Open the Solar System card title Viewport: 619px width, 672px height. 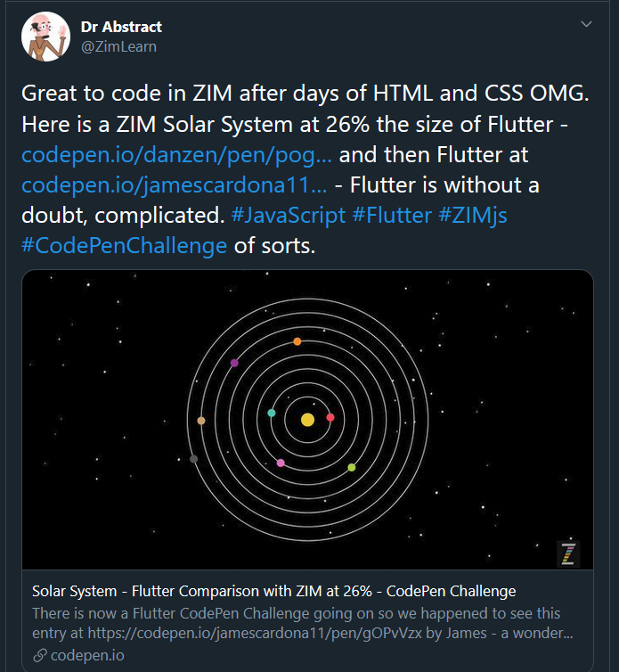click(x=274, y=592)
